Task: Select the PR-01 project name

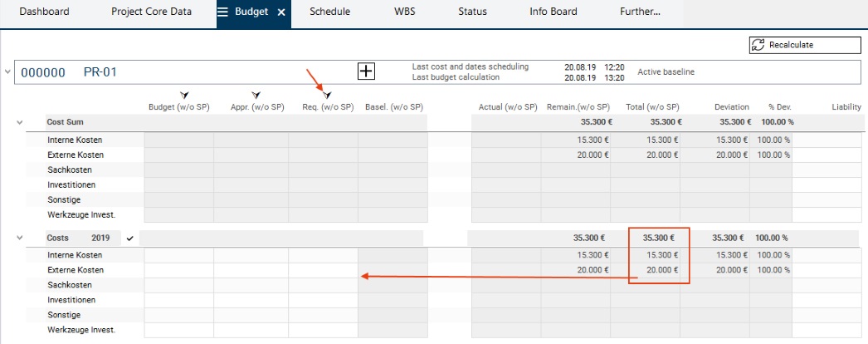Action: click(x=100, y=72)
